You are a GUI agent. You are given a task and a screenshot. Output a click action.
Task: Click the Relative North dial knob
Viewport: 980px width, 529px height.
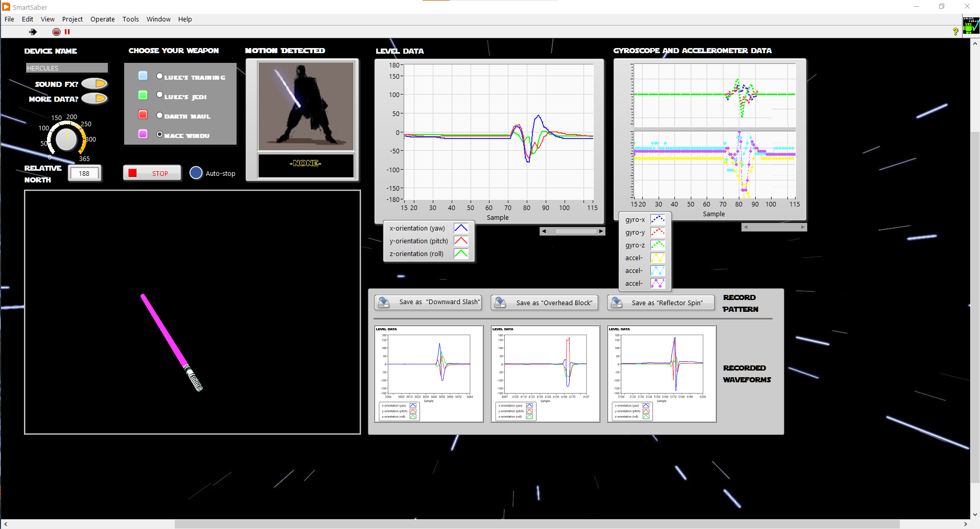click(66, 140)
